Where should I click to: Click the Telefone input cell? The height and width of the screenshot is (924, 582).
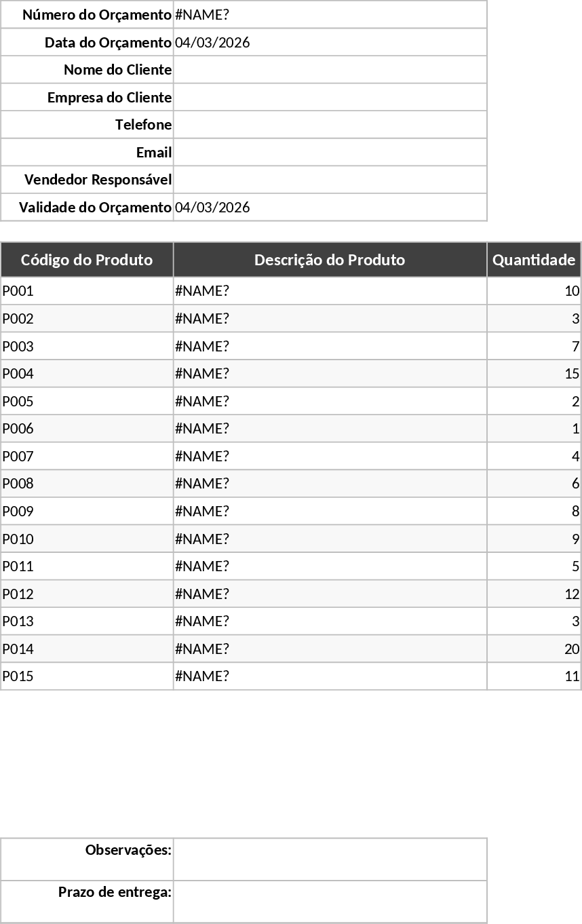330,125
